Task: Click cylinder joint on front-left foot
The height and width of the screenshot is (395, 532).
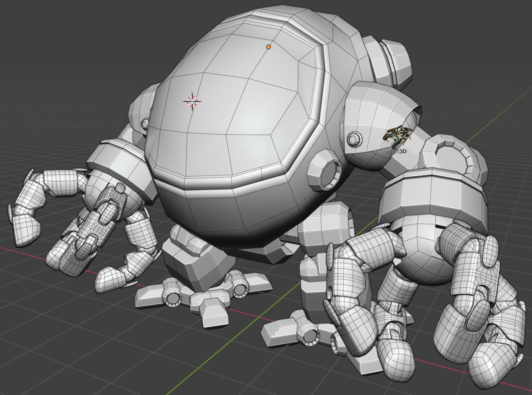Action: pyautogui.click(x=174, y=299)
